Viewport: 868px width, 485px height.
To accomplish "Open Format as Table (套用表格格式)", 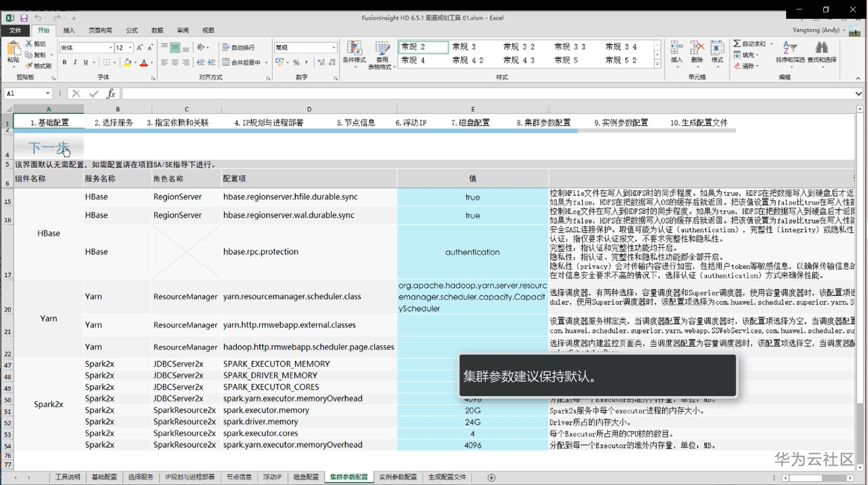I will pyautogui.click(x=382, y=55).
